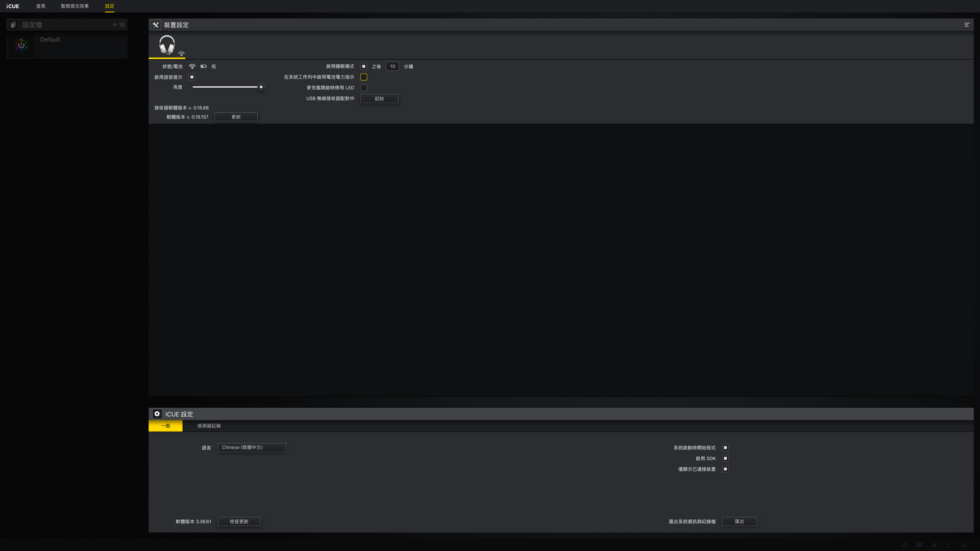Open the Facebook icon in footer
Image resolution: width=980 pixels, height=551 pixels.
[x=949, y=545]
